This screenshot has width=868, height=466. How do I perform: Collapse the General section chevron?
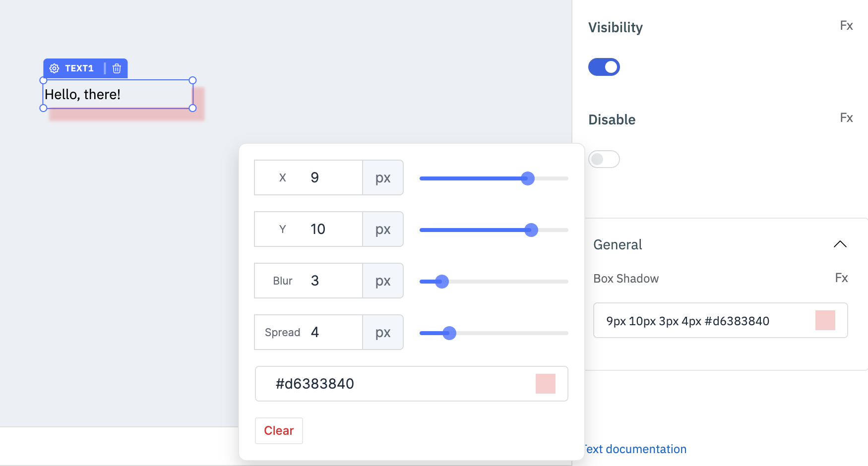(x=840, y=244)
